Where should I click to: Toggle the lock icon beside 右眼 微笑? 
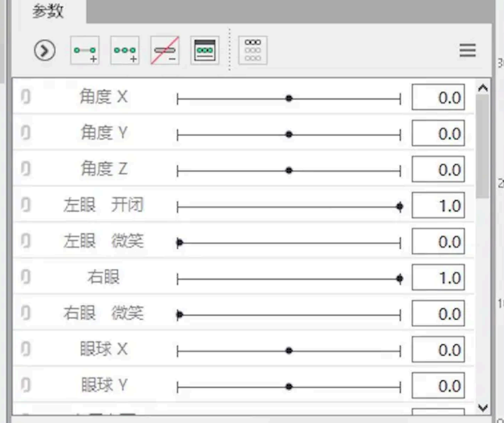tap(26, 313)
